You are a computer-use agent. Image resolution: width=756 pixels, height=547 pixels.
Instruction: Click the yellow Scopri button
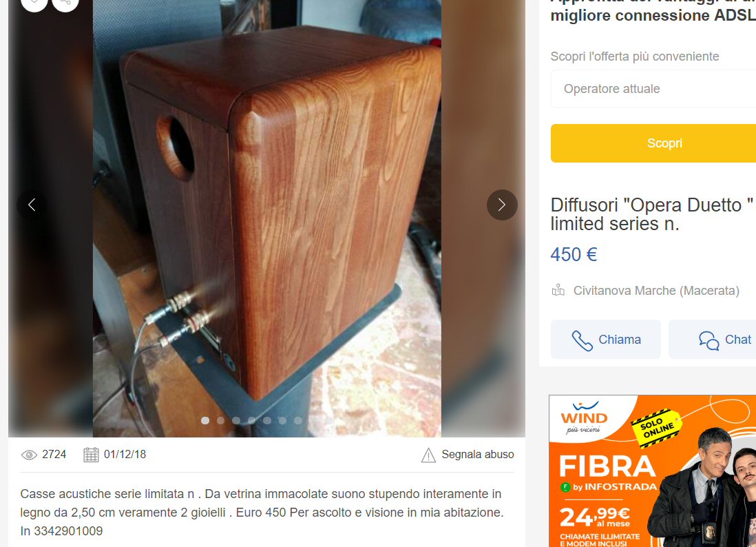click(653, 143)
